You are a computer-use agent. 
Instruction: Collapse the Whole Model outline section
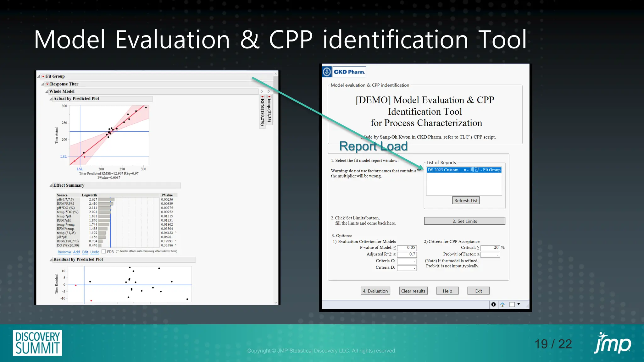(x=47, y=91)
